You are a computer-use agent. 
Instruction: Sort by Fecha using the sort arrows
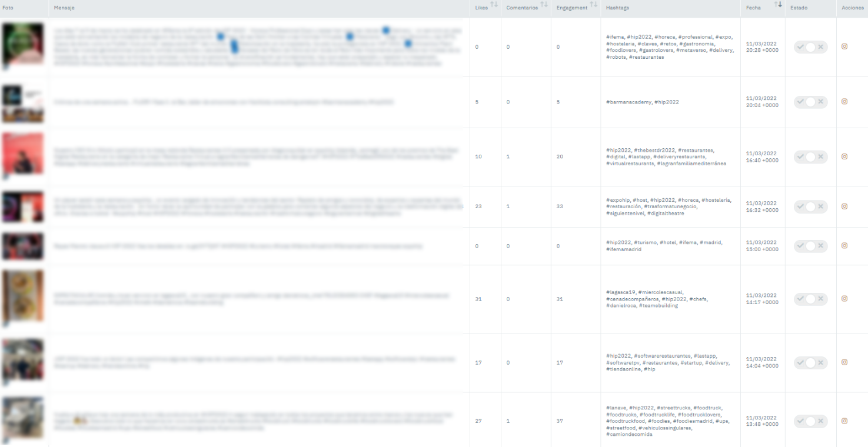[778, 5]
